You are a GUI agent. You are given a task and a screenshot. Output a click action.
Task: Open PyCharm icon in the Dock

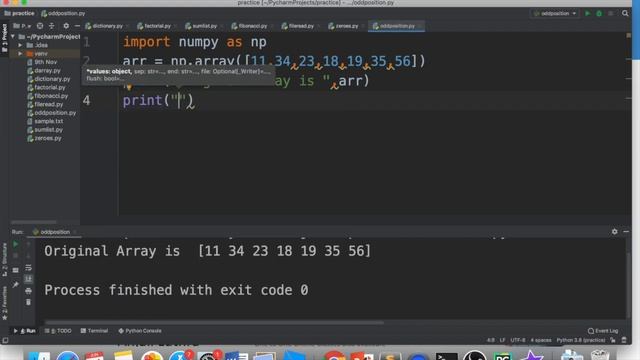502,356
